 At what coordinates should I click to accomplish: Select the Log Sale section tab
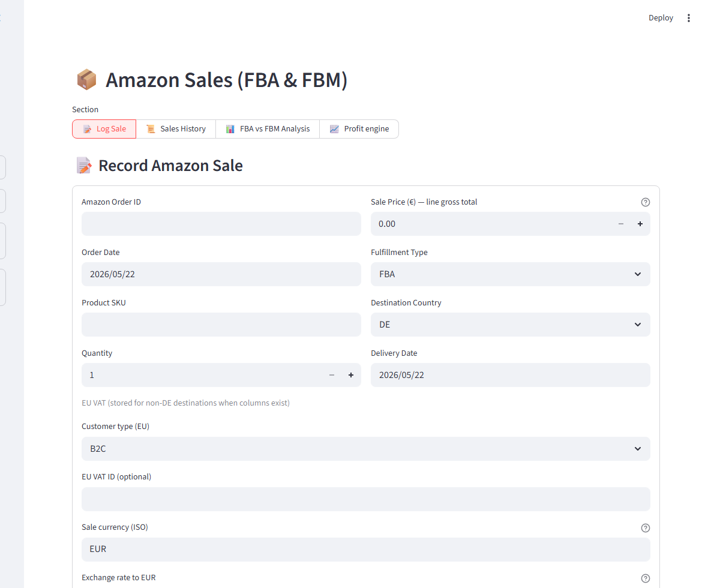pyautogui.click(x=104, y=129)
